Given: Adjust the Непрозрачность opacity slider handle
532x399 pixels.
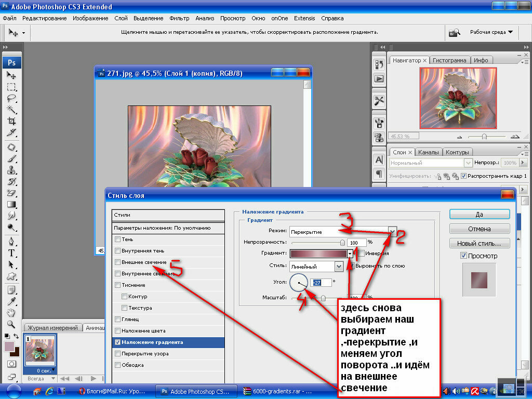Looking at the screenshot, I should click(x=342, y=242).
